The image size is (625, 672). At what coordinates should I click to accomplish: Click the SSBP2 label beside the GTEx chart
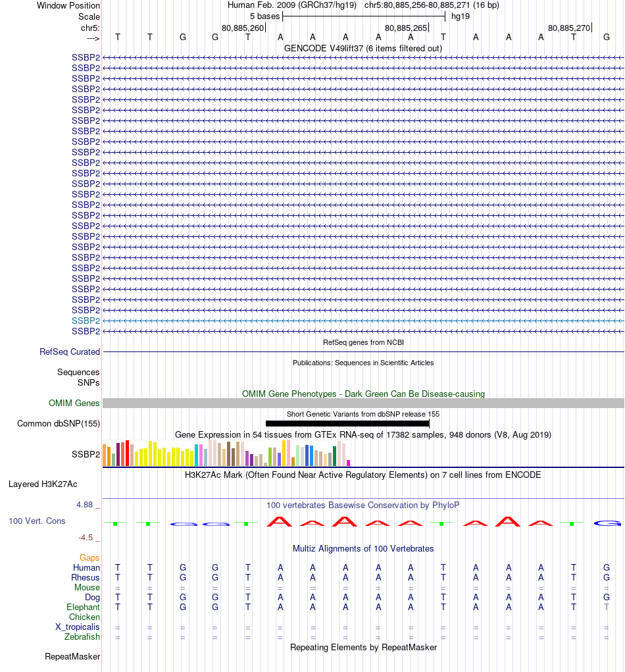tap(86, 454)
